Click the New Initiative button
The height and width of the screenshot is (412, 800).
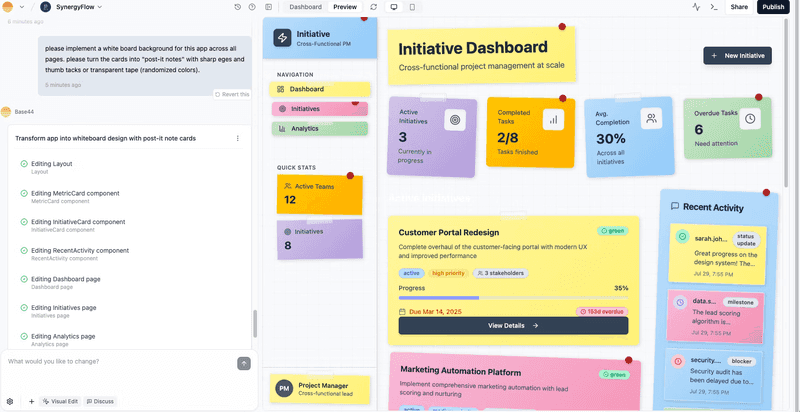click(x=737, y=56)
